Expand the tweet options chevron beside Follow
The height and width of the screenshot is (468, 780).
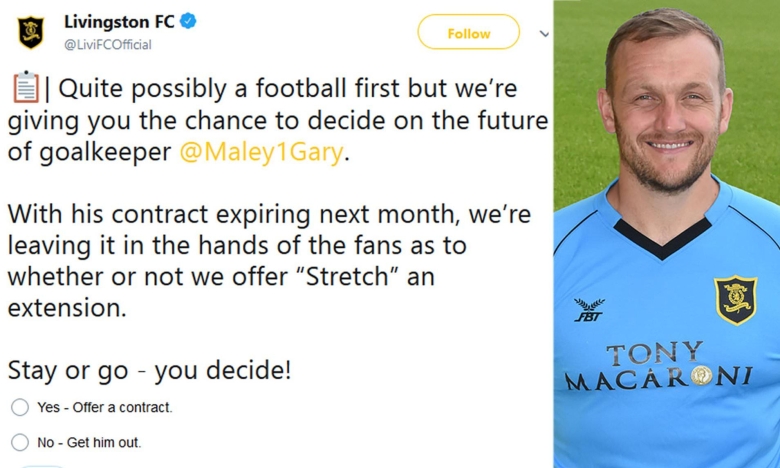click(x=544, y=34)
